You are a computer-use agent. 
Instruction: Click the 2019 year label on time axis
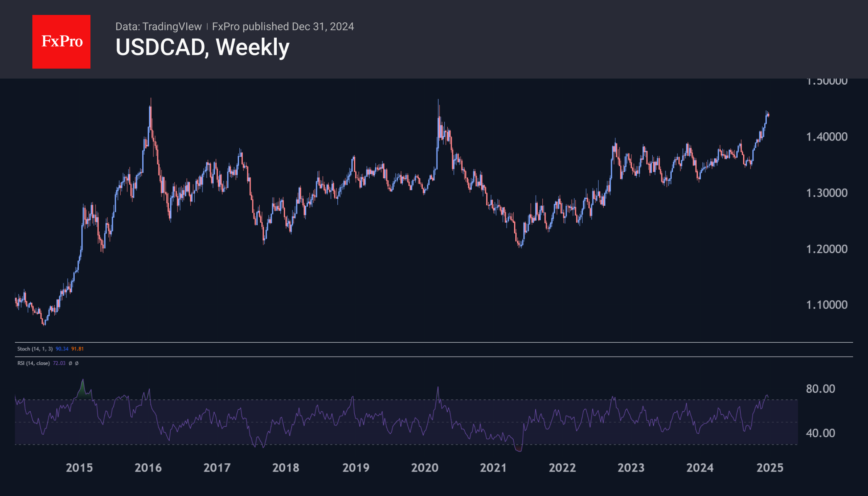[356, 468]
